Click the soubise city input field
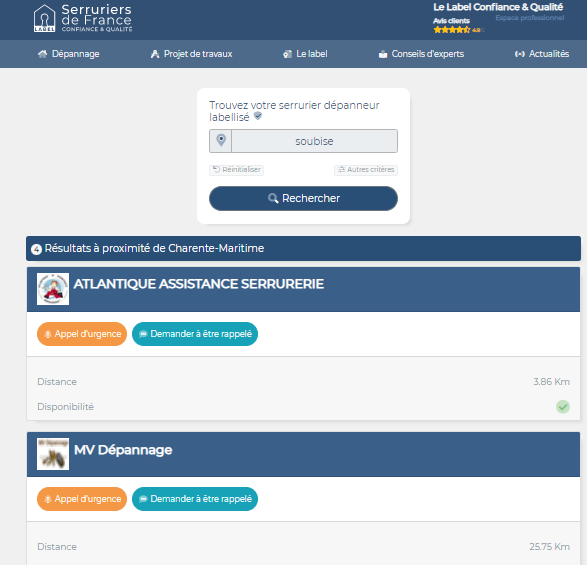587x565 pixels. 314,141
